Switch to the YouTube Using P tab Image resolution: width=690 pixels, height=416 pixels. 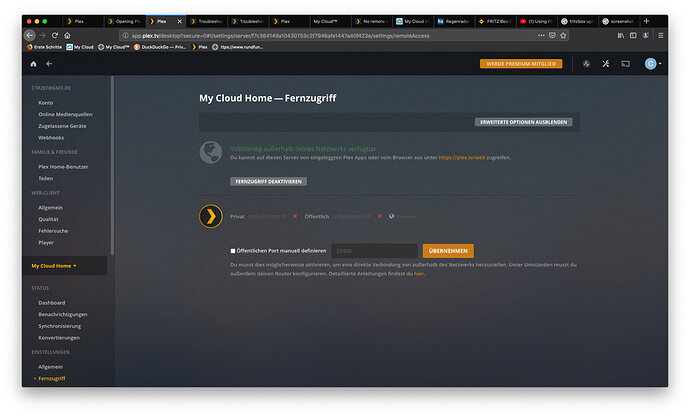pos(537,21)
